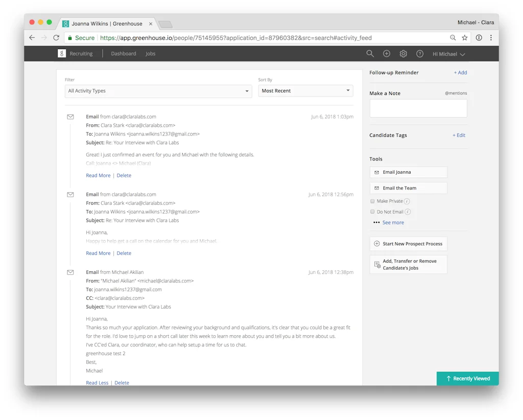
Task: Expand the Hi Michael account menu
Action: [x=448, y=54]
